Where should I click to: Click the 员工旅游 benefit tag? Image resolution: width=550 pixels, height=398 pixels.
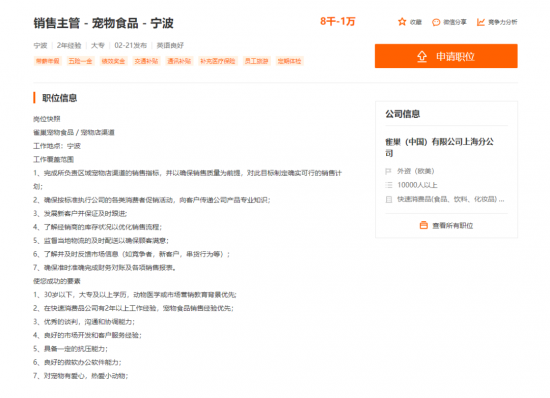click(x=256, y=61)
